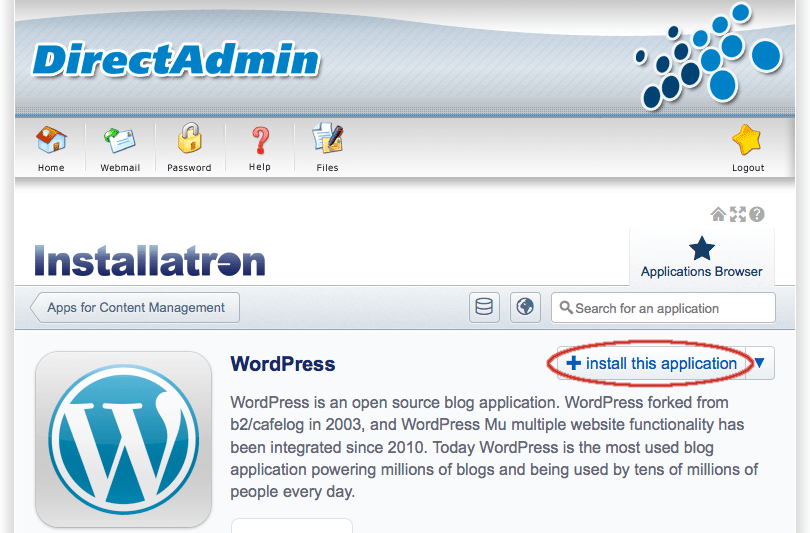Click the search magnifier icon
The image size is (810, 533).
coord(566,308)
